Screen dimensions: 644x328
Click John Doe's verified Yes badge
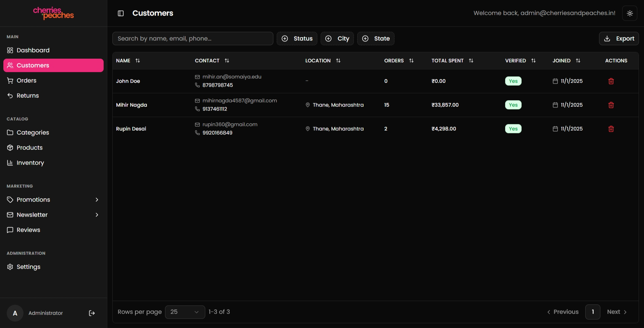[513, 81]
